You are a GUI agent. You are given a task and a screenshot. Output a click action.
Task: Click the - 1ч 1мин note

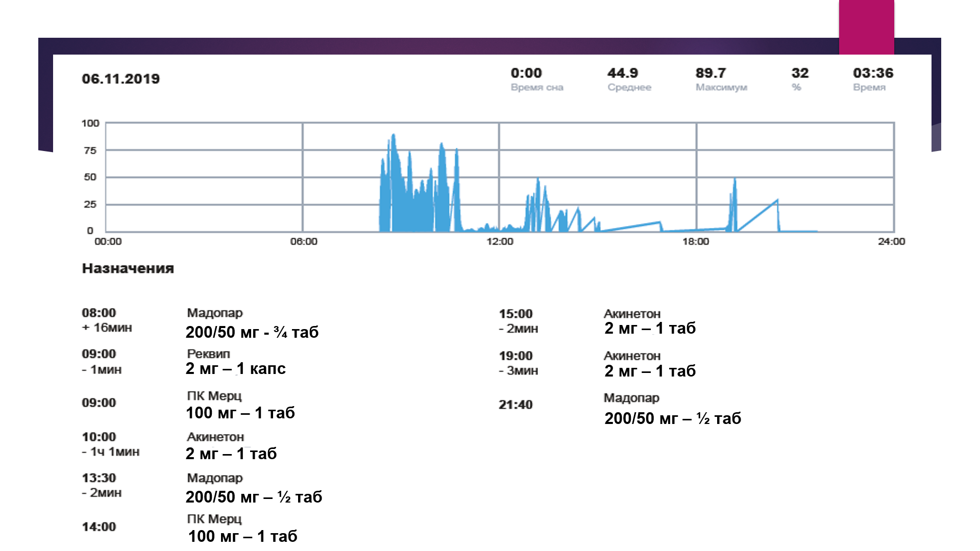pos(110,452)
